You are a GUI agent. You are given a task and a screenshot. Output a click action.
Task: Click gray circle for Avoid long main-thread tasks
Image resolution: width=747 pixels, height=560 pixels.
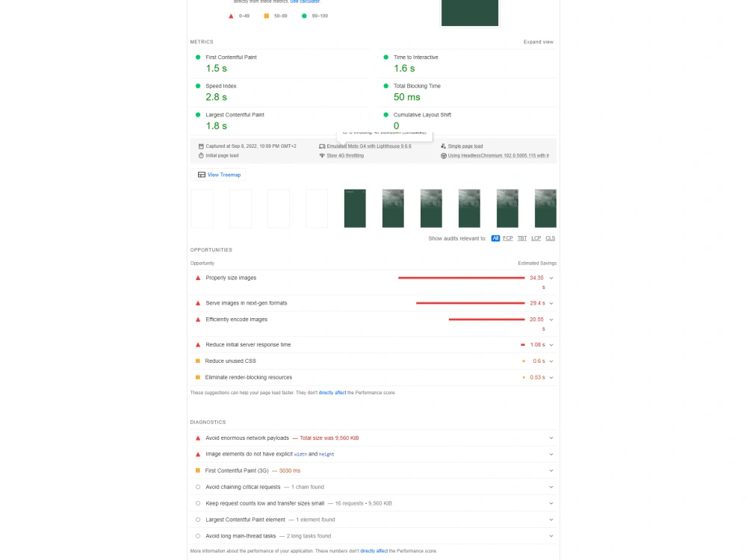point(198,536)
